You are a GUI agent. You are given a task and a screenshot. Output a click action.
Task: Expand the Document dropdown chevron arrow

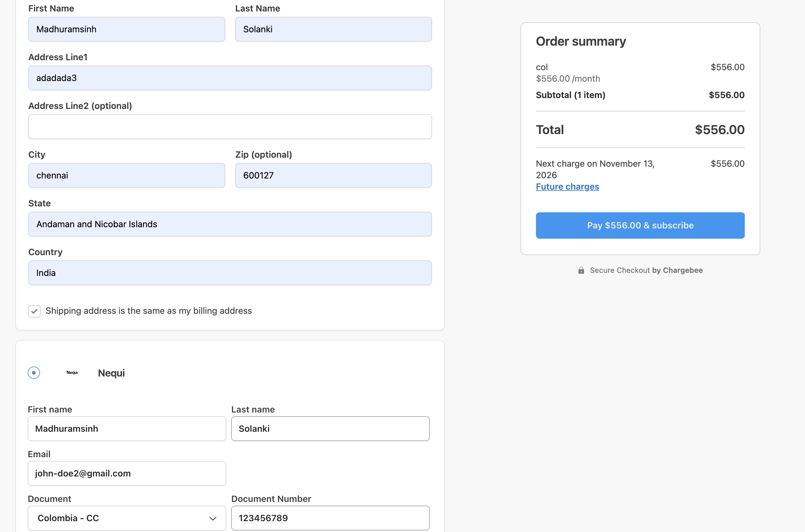coord(213,518)
